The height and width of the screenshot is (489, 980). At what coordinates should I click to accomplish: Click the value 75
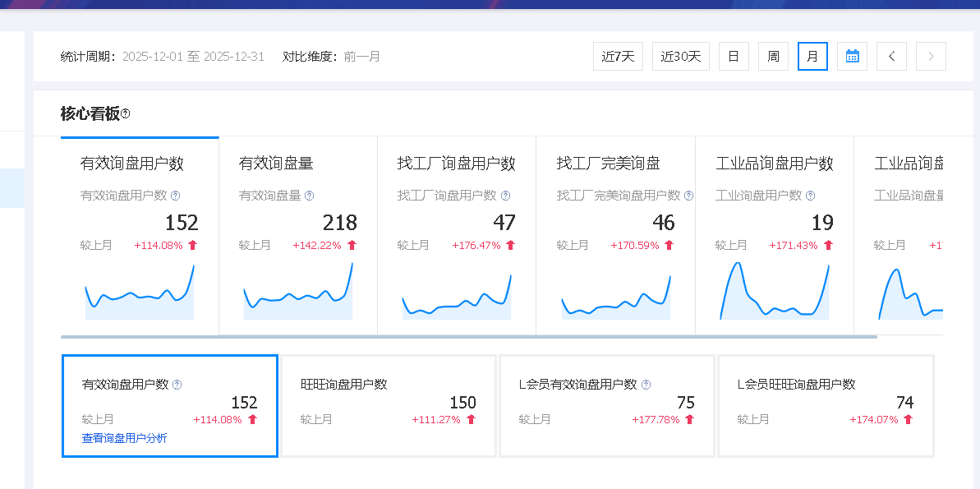tap(686, 402)
